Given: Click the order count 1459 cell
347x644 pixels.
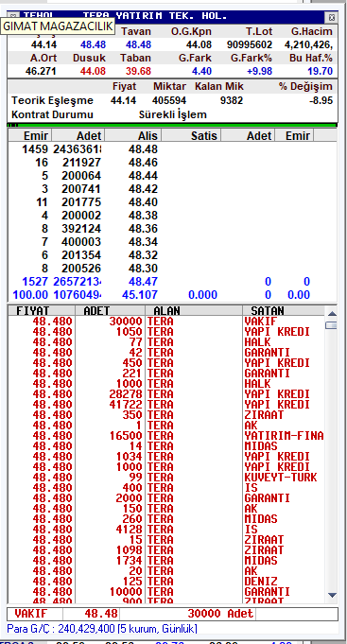Looking at the screenshot, I should click(35, 149).
